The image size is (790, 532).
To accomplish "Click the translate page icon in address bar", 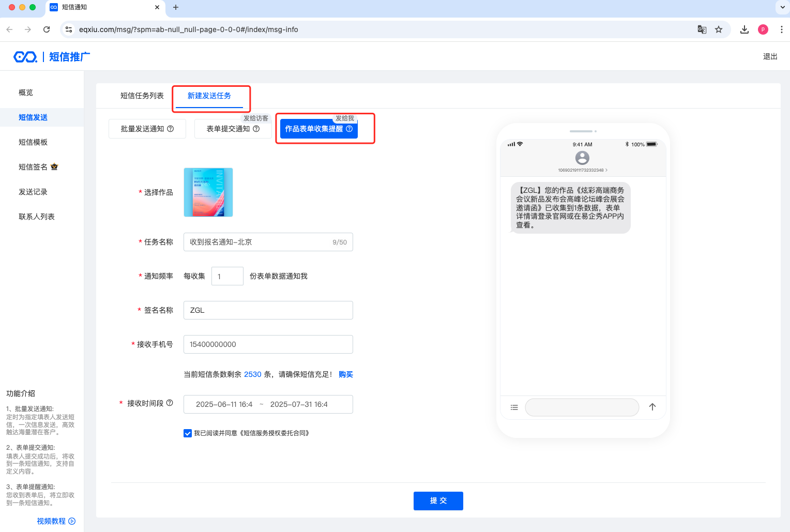I will pyautogui.click(x=702, y=29).
